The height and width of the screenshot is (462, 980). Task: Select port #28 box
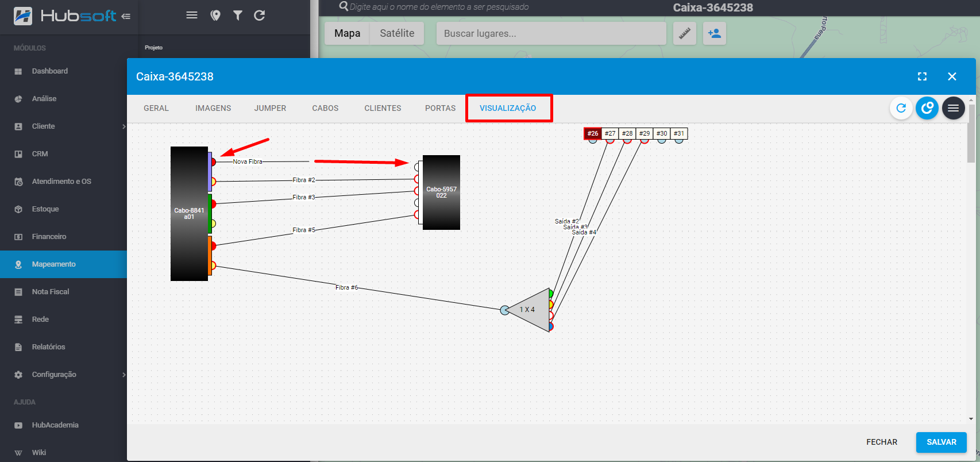click(627, 133)
